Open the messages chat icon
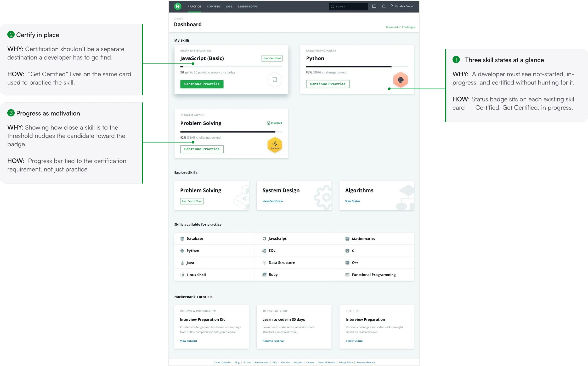 [x=374, y=7]
